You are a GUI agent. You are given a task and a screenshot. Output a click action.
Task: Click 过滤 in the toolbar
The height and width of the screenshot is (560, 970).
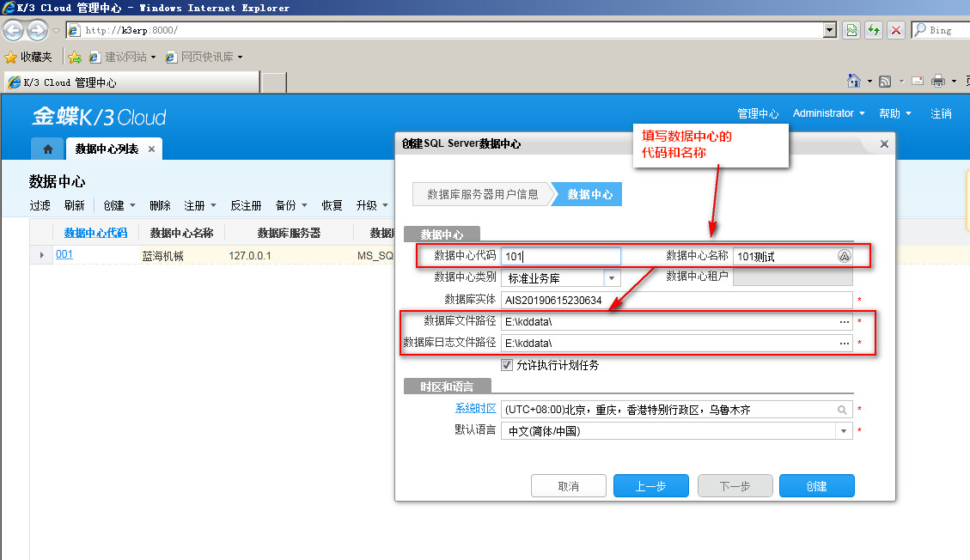40,205
